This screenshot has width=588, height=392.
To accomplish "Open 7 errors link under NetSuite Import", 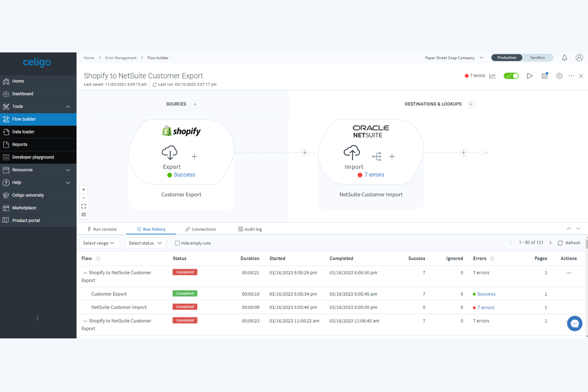I will (374, 175).
